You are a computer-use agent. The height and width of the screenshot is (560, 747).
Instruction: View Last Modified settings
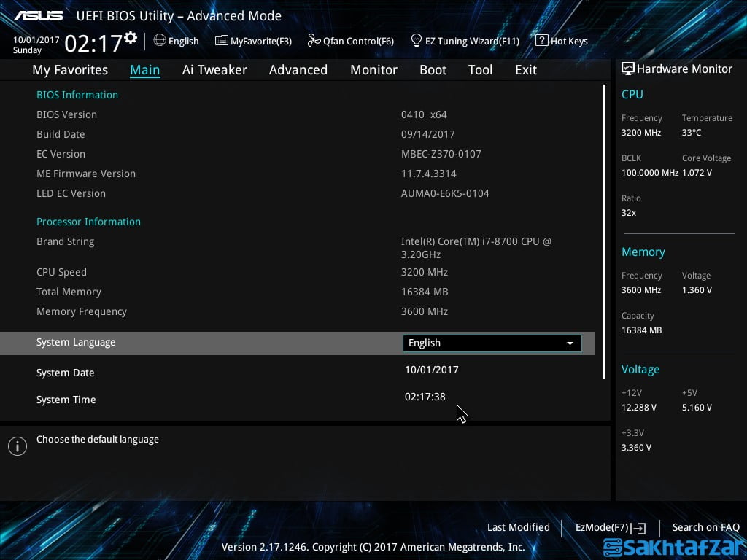tap(518, 527)
